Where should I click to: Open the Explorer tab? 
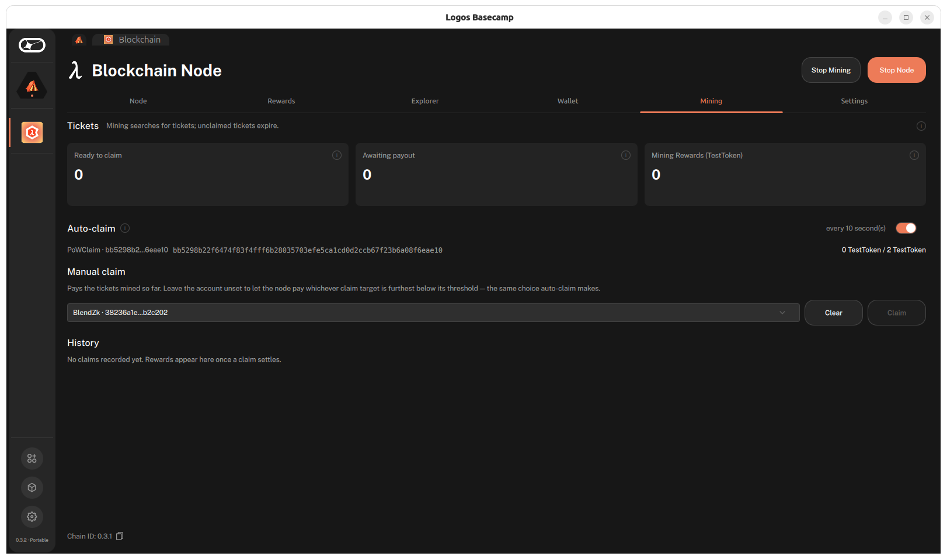[x=425, y=101]
